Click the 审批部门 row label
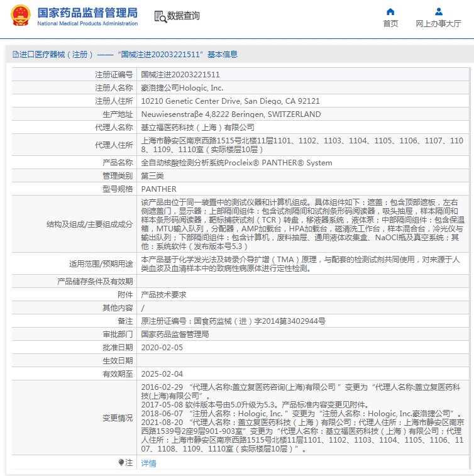Viewport: 474px width, 476px height. (x=118, y=335)
